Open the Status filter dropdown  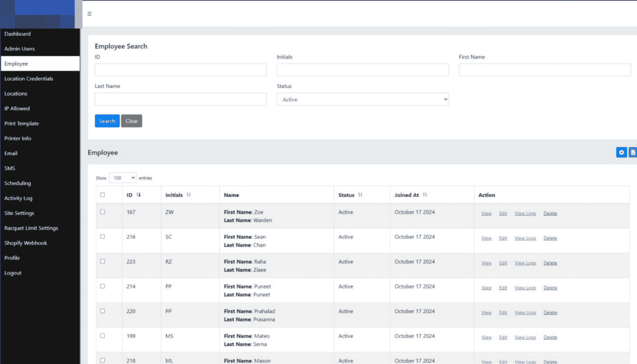(x=362, y=99)
